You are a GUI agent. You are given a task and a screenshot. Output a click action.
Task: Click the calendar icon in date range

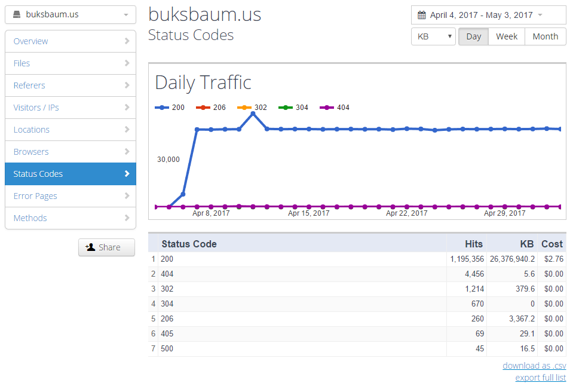click(x=421, y=15)
